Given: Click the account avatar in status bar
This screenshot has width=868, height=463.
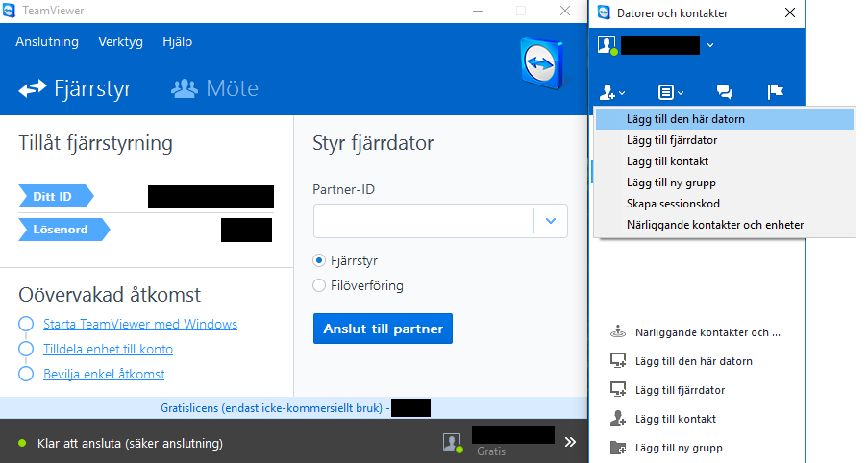Looking at the screenshot, I should (453, 443).
